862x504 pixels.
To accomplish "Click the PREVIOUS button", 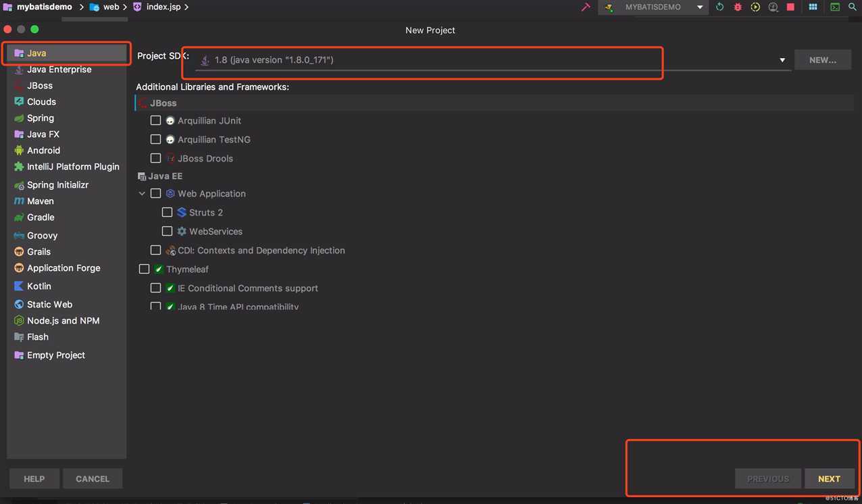I will 768,478.
